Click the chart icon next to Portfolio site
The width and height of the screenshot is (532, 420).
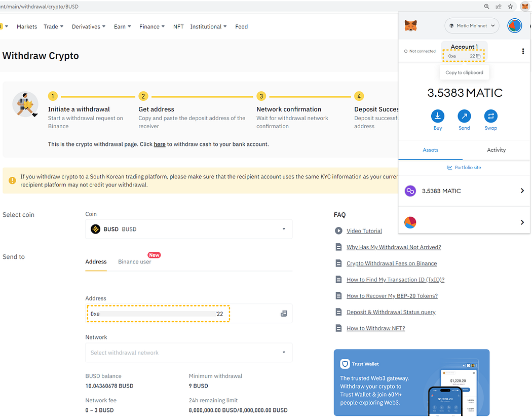(x=449, y=168)
